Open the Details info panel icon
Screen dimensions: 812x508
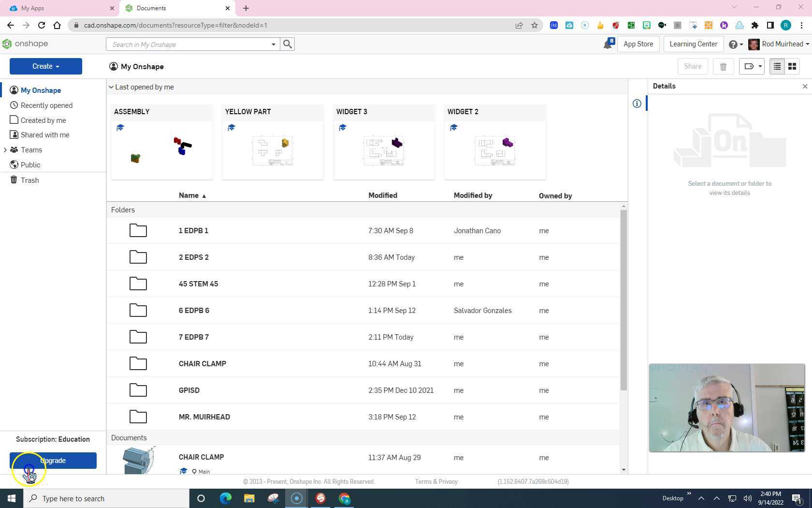637,103
